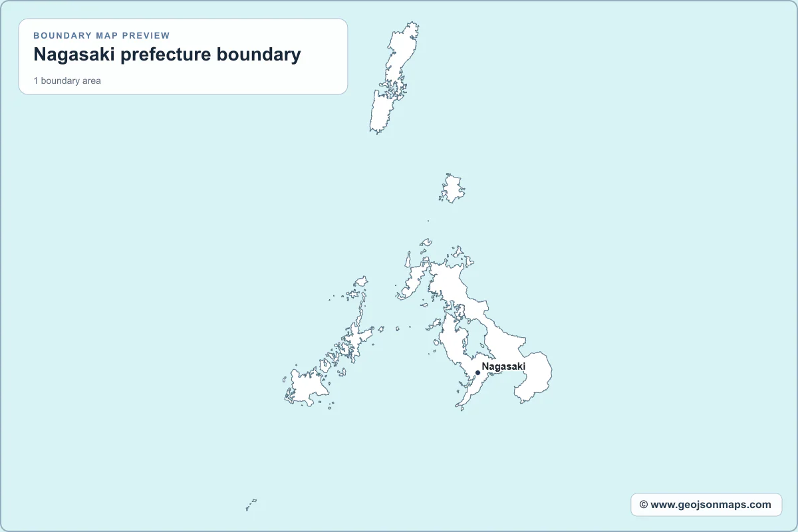This screenshot has width=798, height=532.
Task: Click the Nagasaki city marker dot
Action: (477, 373)
